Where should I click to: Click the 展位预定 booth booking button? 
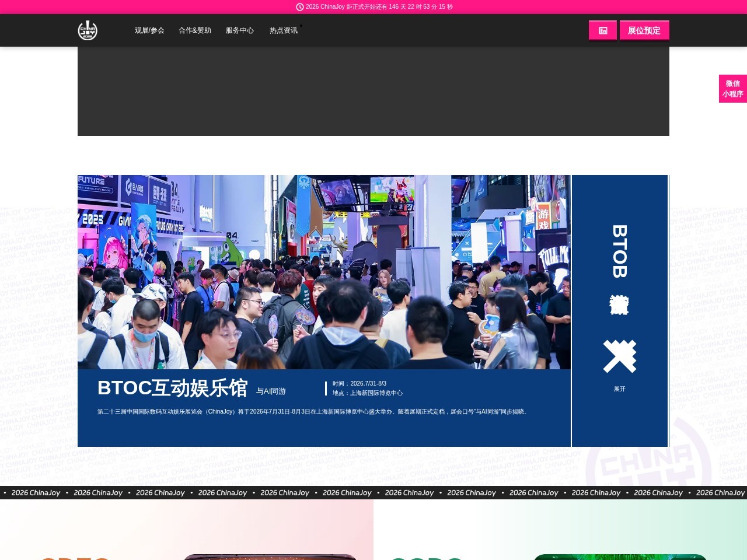tap(644, 30)
